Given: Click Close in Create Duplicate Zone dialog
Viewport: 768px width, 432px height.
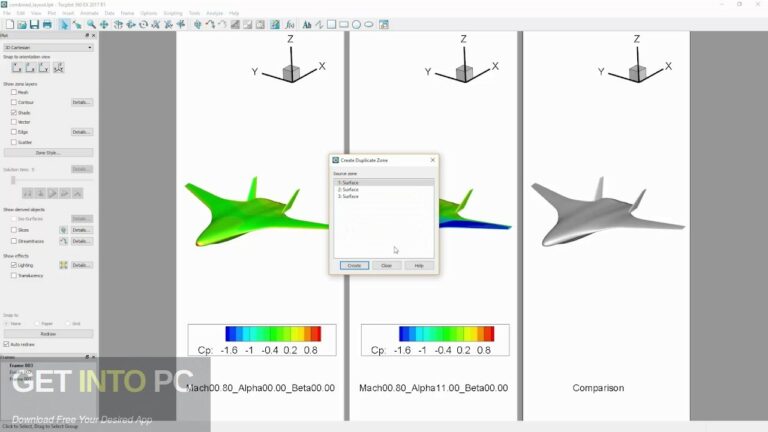Looking at the screenshot, I should click(x=386, y=265).
